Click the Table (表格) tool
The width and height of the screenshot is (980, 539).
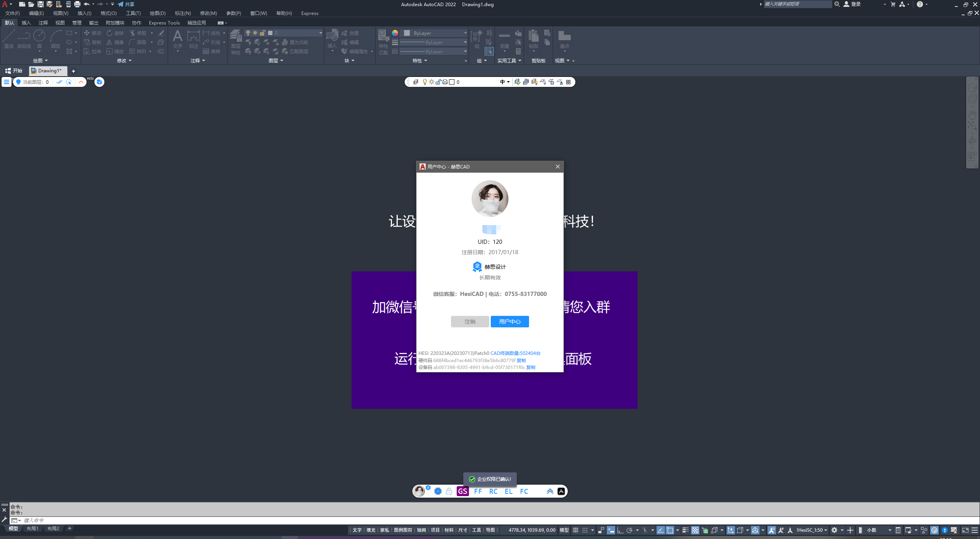point(211,52)
